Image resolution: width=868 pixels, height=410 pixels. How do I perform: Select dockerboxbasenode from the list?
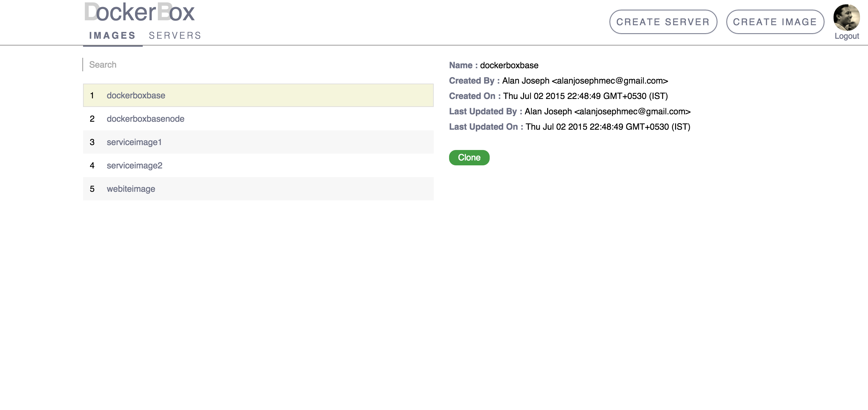(145, 119)
